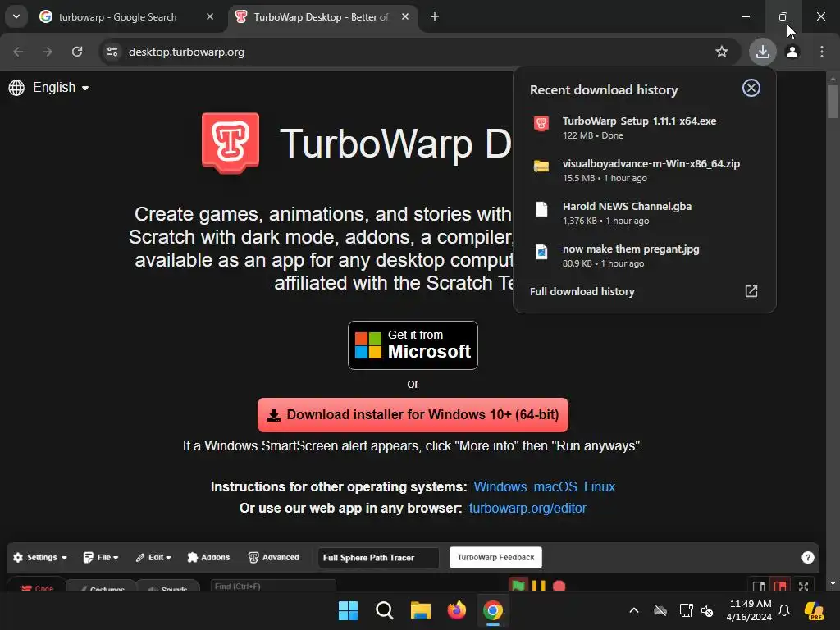View site information icon in address bar

coord(112,52)
